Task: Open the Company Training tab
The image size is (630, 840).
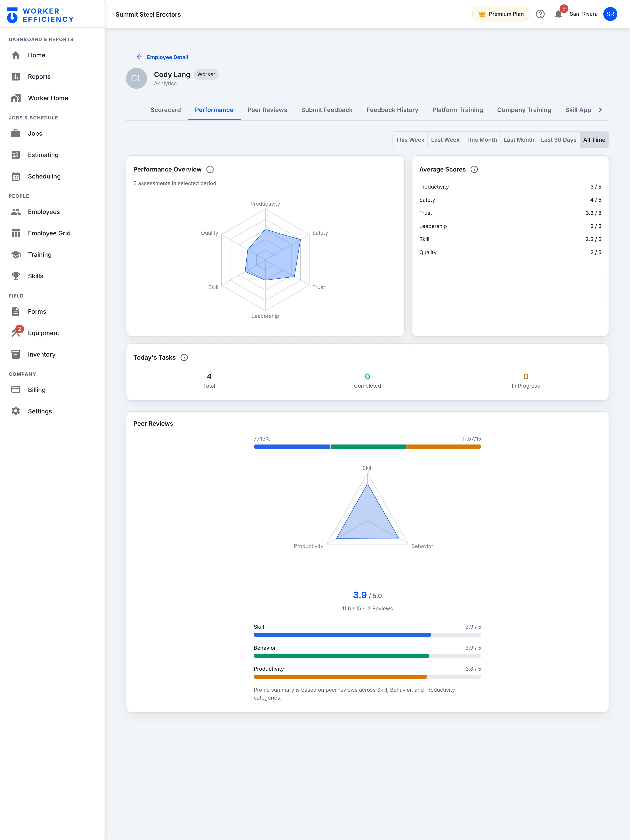Action: click(524, 110)
